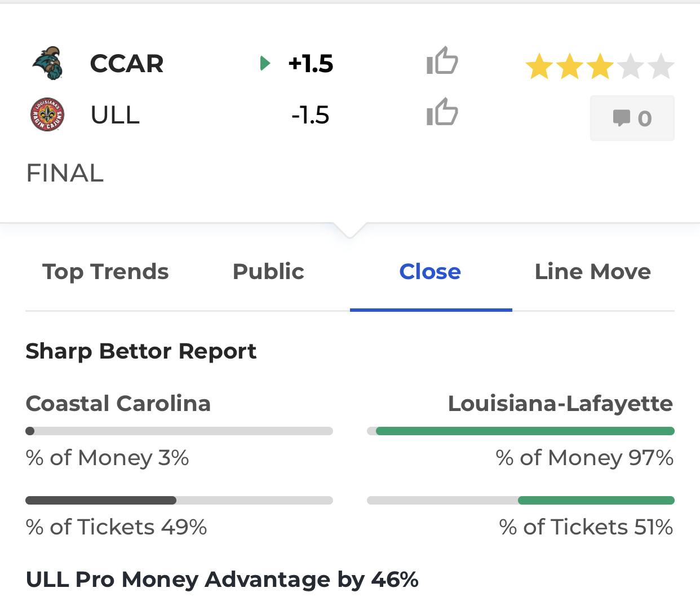
Task: Select the fourth gray rating star
Action: [x=630, y=67]
